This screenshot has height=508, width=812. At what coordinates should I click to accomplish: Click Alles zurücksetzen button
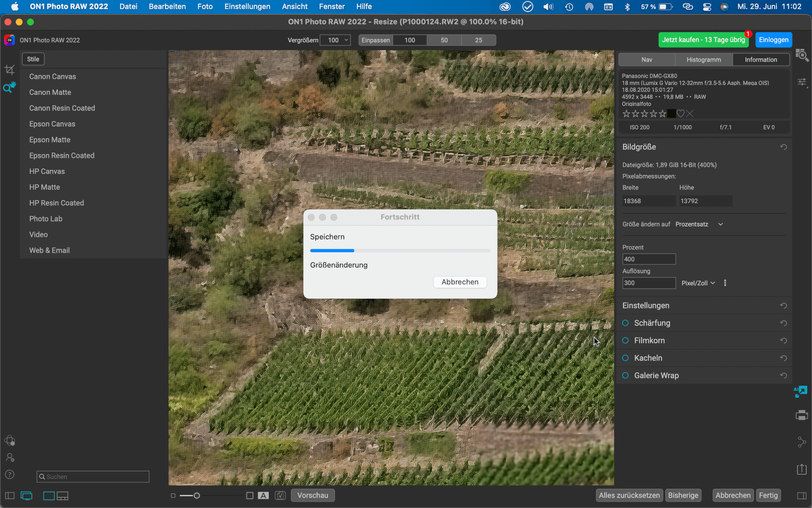[x=629, y=495]
